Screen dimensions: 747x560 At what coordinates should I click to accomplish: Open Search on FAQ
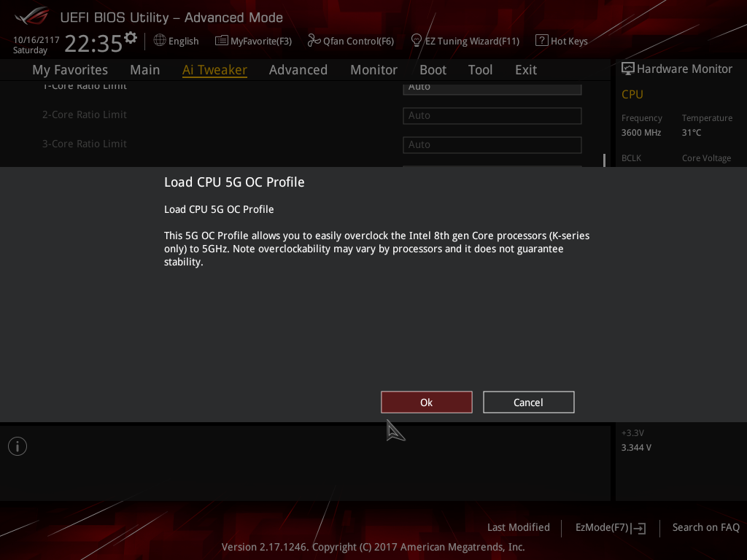(705, 527)
